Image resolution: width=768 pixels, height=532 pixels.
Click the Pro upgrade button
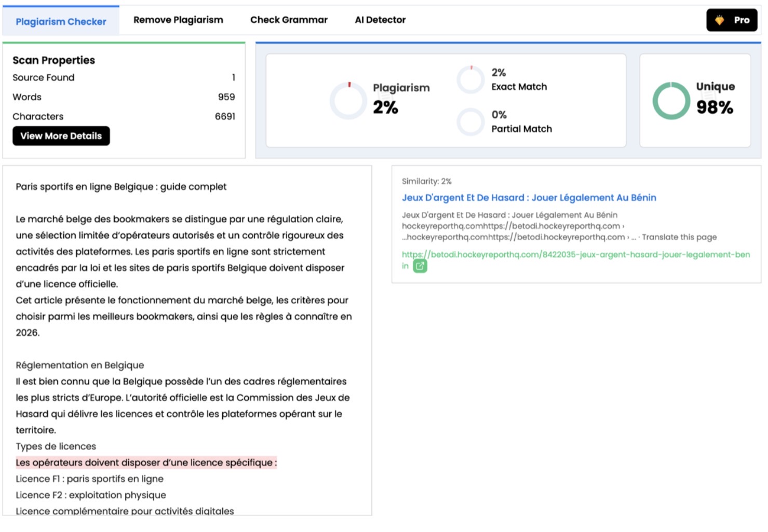pyautogui.click(x=732, y=20)
